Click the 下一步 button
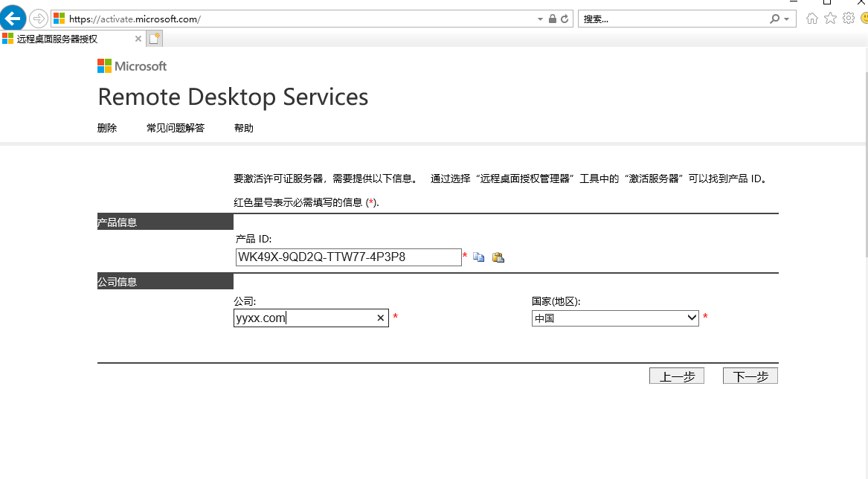This screenshot has width=868, height=479. coord(750,376)
